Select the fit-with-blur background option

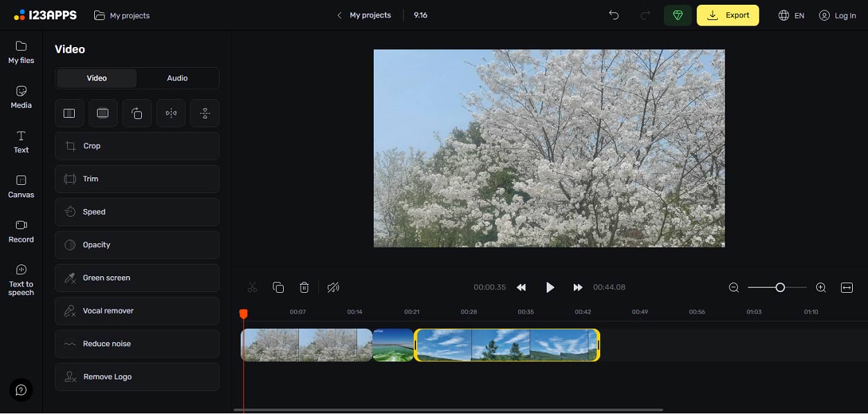pyautogui.click(x=102, y=113)
